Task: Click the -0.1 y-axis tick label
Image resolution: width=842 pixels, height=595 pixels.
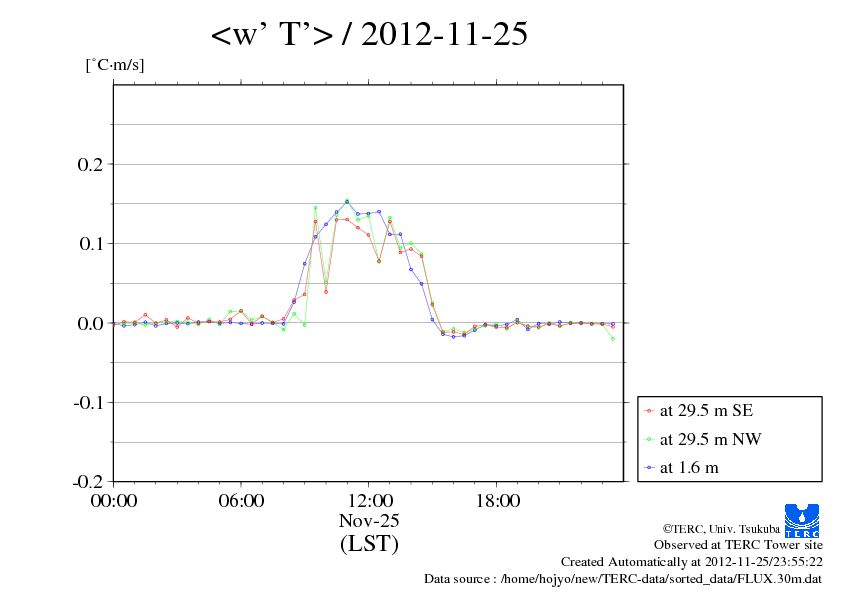Action: coord(89,402)
